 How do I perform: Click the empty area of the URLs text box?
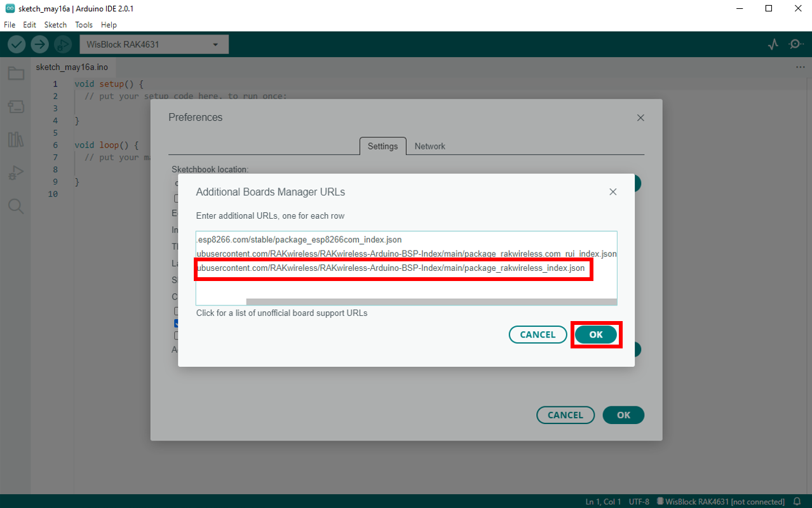click(407, 287)
